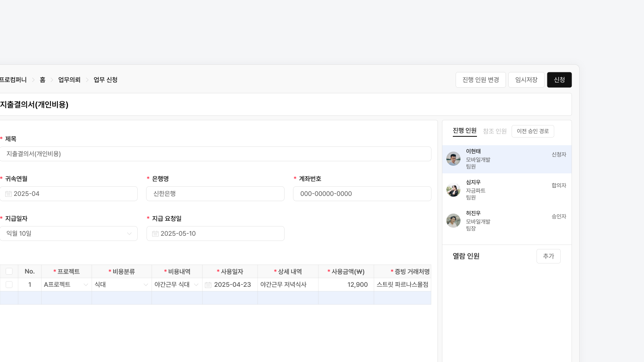Image resolution: width=644 pixels, height=362 pixels.
Task: Switch to the 참조 인원 tab
Action: point(495,131)
